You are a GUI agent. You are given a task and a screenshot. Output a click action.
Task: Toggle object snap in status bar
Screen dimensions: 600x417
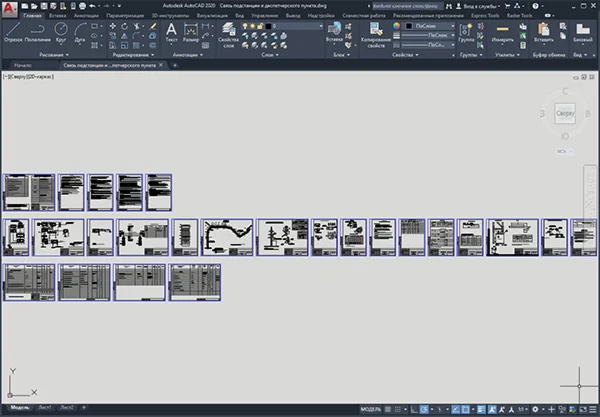coord(466,409)
